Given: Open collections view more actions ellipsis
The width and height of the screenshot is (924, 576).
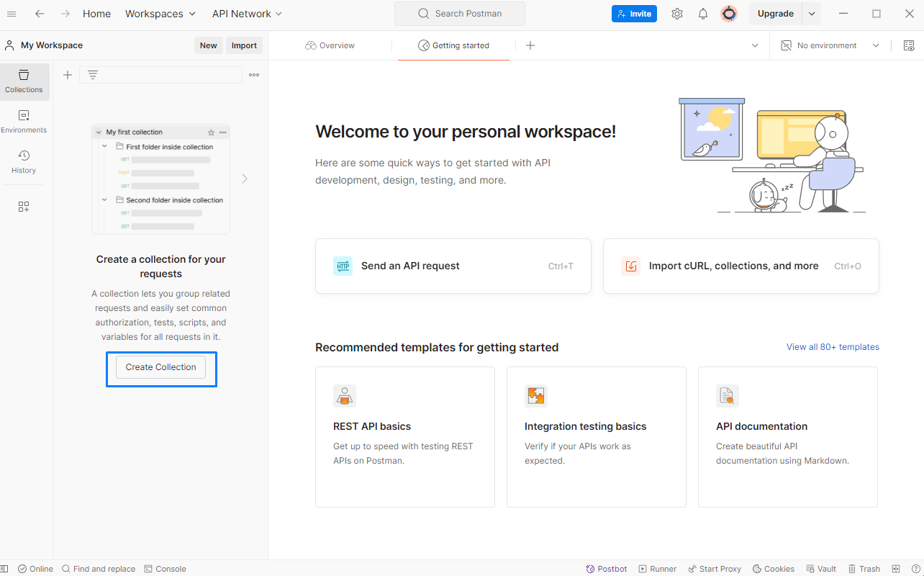Looking at the screenshot, I should point(254,75).
